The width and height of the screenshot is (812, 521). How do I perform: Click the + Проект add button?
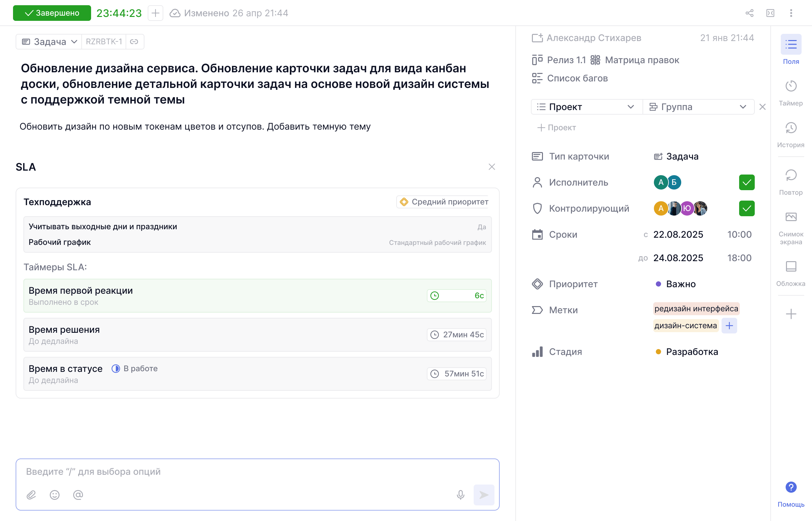click(x=557, y=128)
